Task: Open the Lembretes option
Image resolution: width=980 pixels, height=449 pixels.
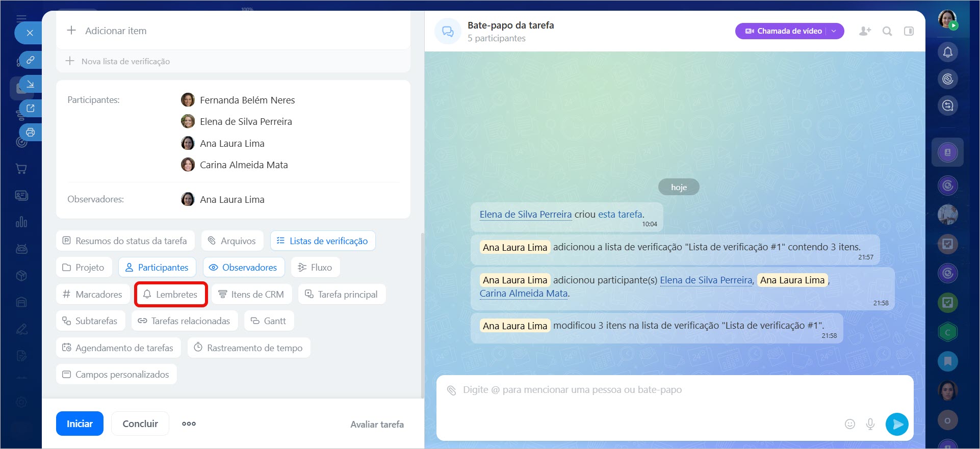Action: [171, 295]
